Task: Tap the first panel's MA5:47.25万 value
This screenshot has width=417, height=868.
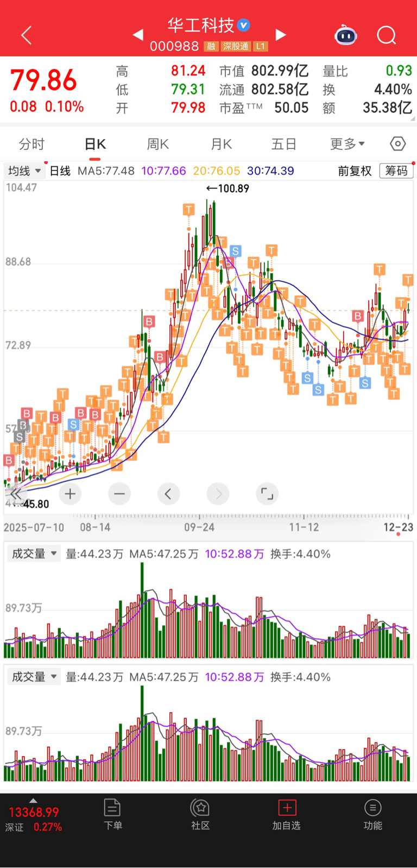Action: pos(164,554)
